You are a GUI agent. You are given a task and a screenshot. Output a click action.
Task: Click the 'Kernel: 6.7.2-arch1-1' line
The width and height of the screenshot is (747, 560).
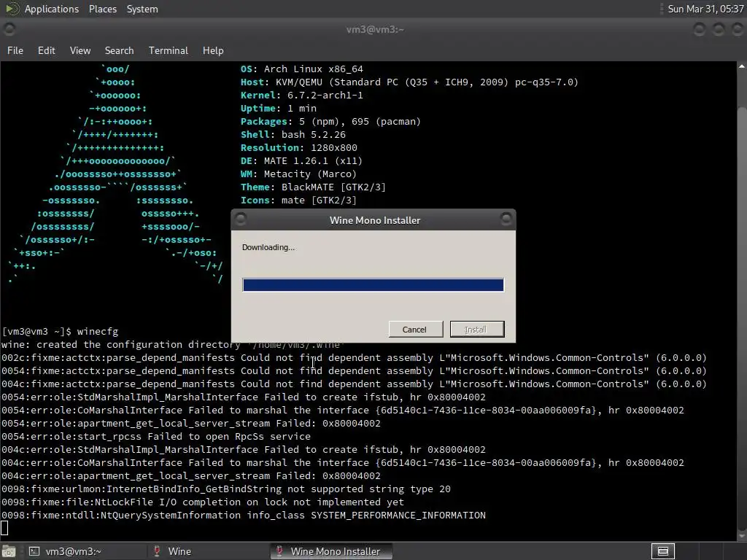click(301, 96)
